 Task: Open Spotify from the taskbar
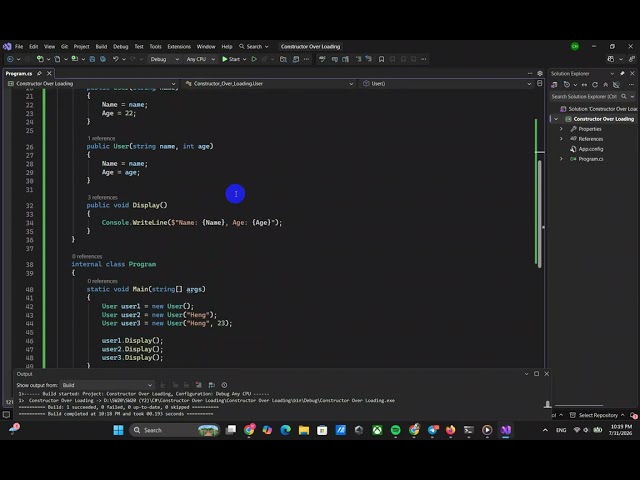click(x=396, y=430)
